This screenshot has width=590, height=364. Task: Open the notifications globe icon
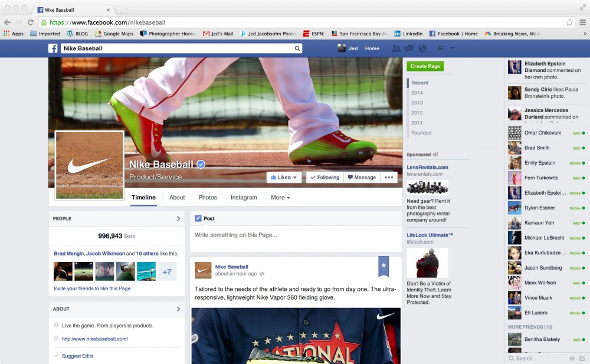point(422,48)
